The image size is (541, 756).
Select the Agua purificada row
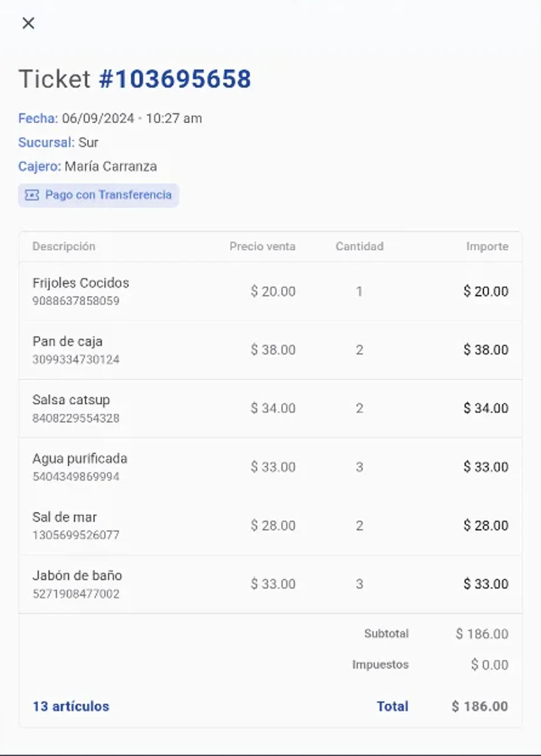pos(270,467)
